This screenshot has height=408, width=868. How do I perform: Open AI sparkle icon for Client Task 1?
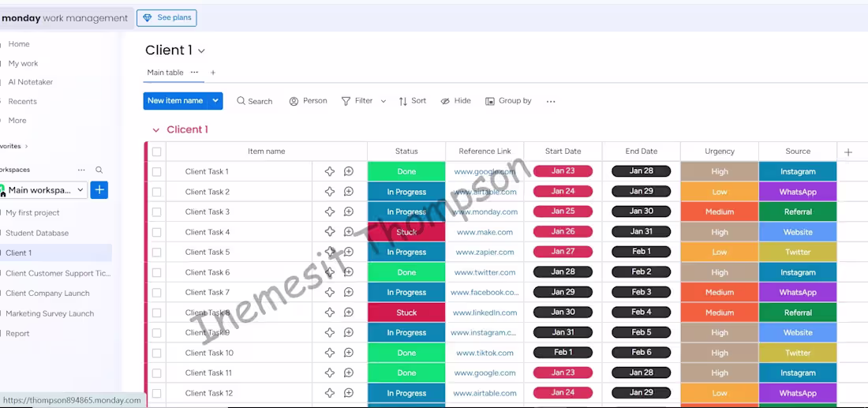[x=330, y=171]
